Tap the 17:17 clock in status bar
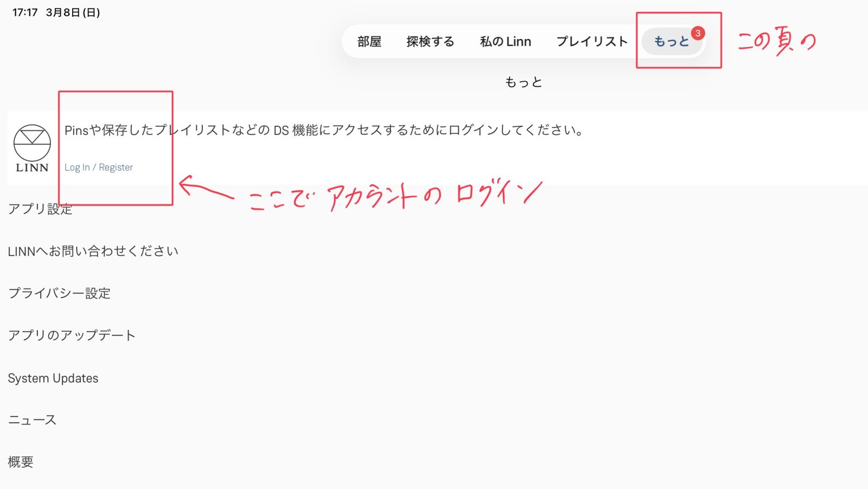The image size is (868, 489). [x=25, y=12]
